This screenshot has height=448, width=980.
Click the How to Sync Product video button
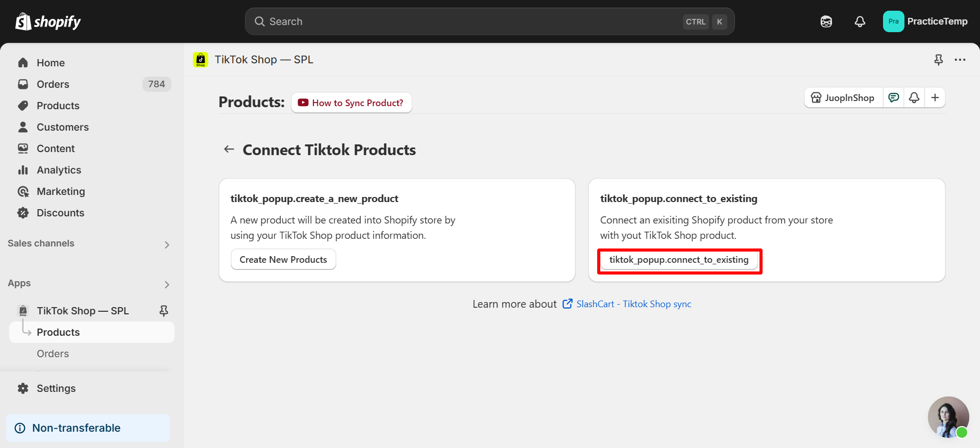pyautogui.click(x=352, y=103)
